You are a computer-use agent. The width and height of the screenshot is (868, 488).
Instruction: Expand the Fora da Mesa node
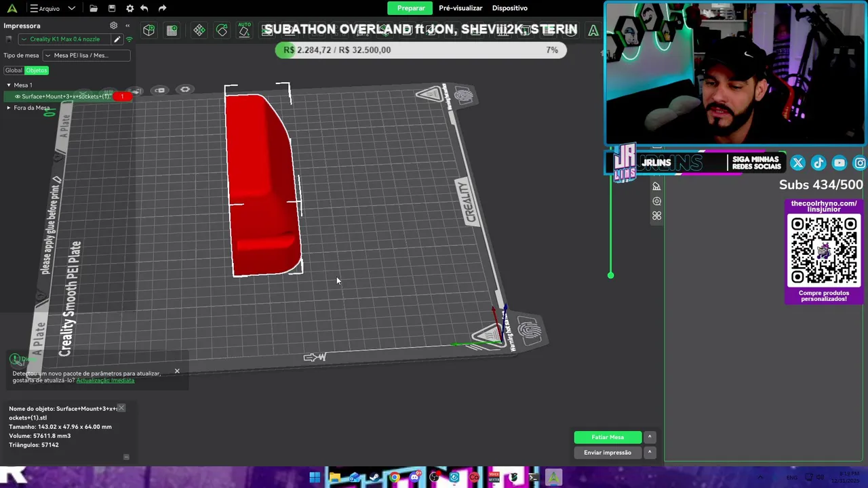tap(9, 108)
